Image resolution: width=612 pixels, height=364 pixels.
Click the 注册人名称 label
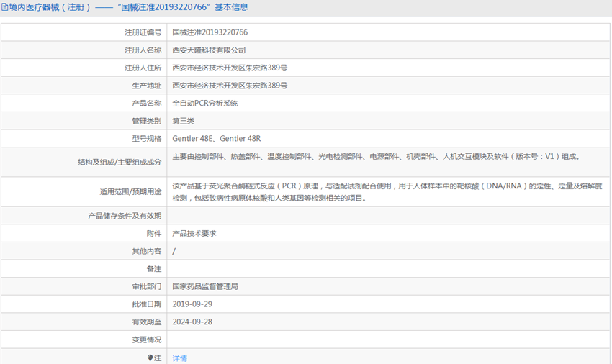click(x=143, y=50)
